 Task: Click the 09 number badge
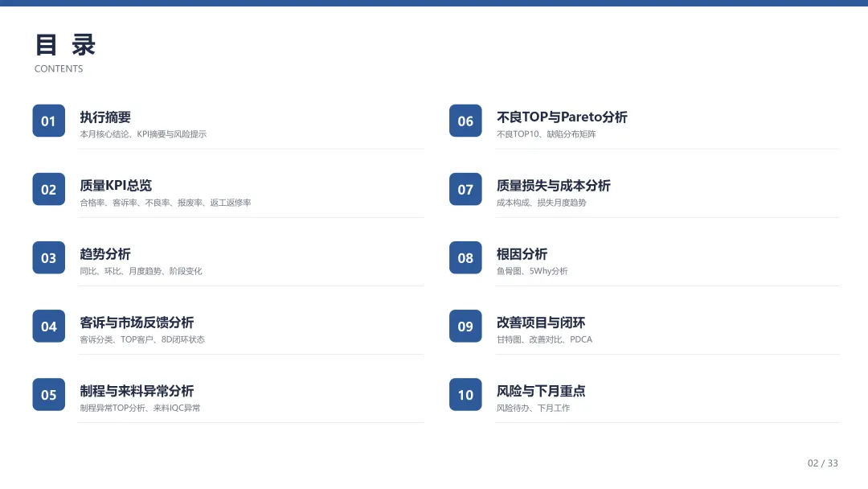pyautogui.click(x=465, y=327)
